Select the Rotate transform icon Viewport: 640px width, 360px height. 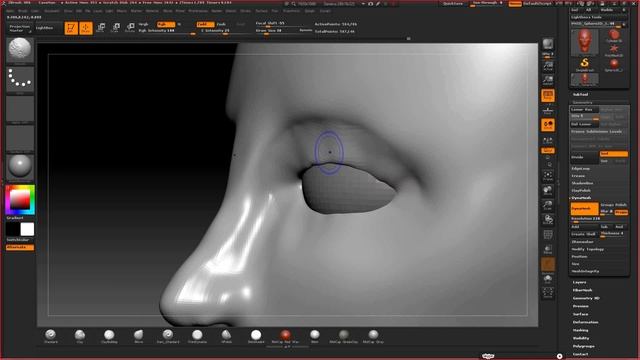130,28
